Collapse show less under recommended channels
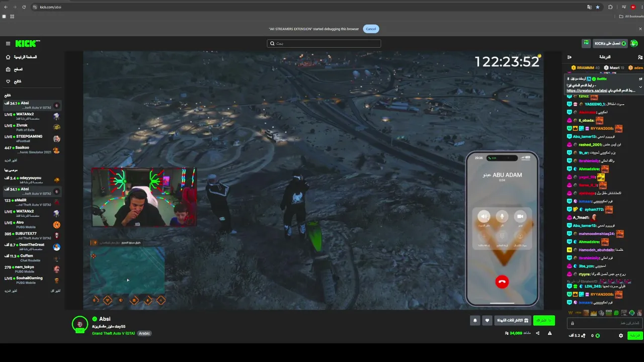This screenshot has width=644, height=362. pos(55,291)
